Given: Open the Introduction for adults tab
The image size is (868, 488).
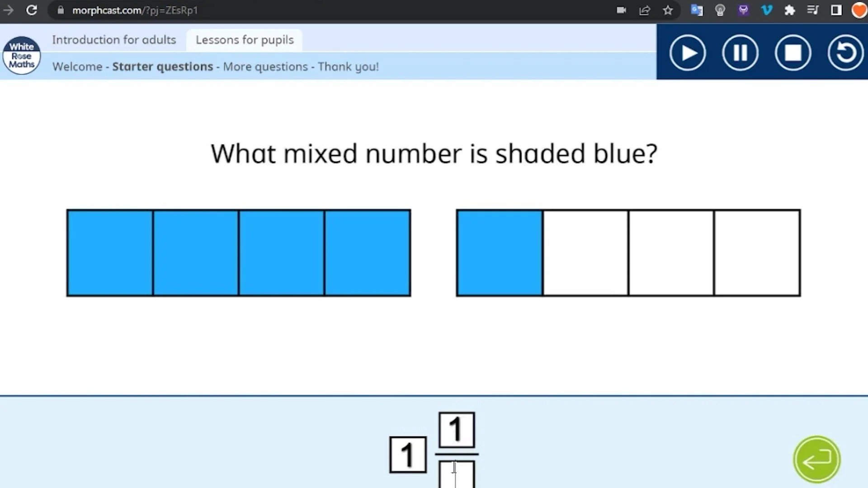Looking at the screenshot, I should (x=114, y=40).
